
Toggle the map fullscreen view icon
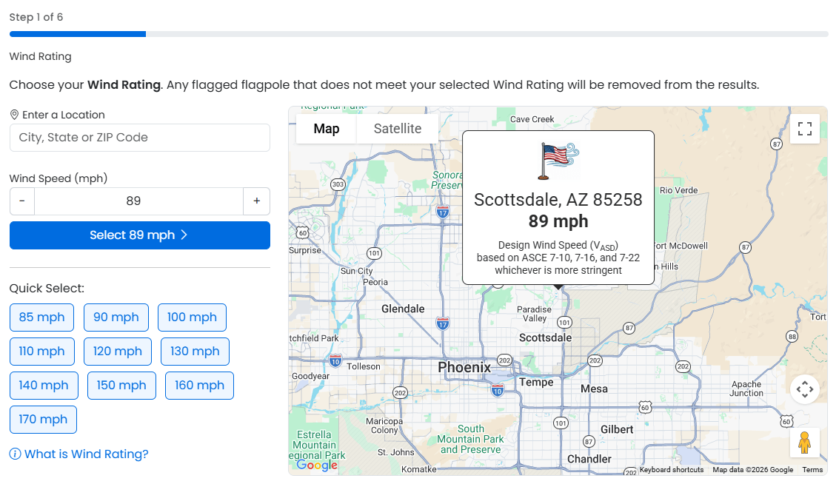coord(804,129)
